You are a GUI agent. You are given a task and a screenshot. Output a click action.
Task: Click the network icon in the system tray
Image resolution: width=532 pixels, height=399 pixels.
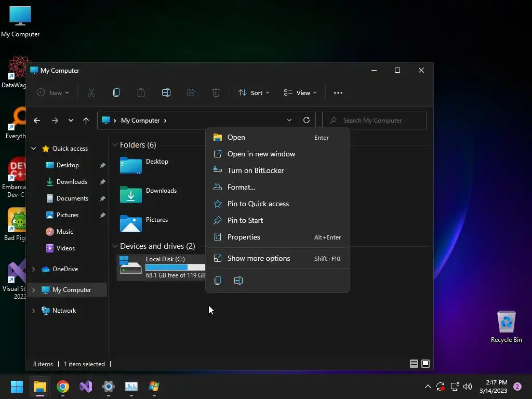(x=455, y=387)
